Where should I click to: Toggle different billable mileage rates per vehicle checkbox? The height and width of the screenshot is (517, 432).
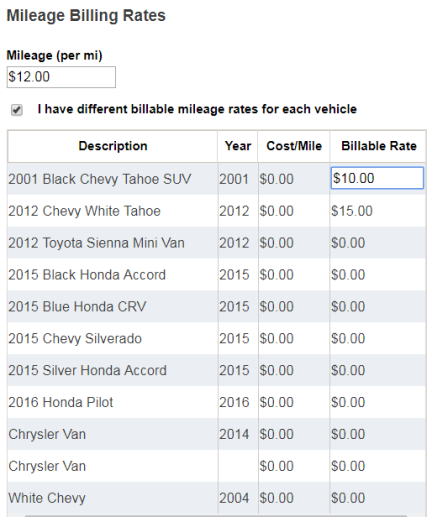[17, 110]
